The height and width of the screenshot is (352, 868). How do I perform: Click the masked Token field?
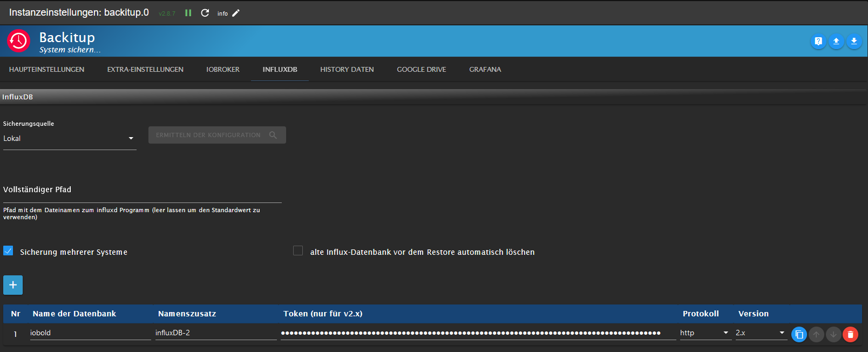pyautogui.click(x=478, y=333)
